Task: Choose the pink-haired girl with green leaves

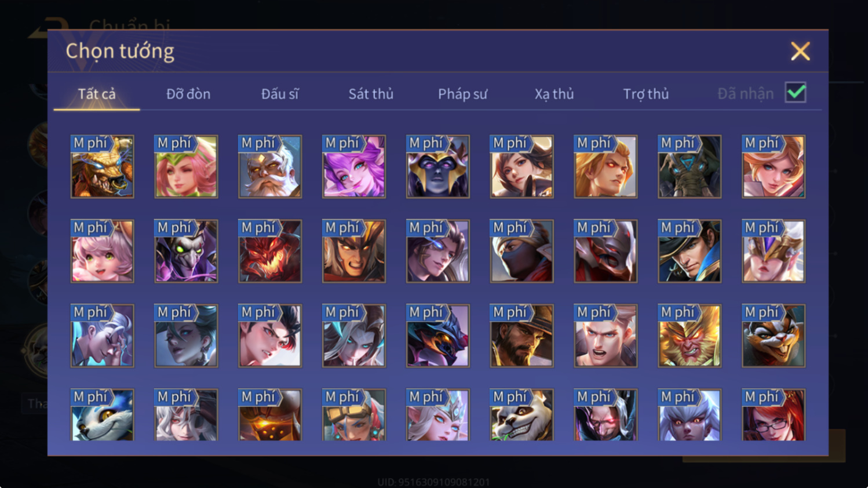Action: (x=186, y=167)
